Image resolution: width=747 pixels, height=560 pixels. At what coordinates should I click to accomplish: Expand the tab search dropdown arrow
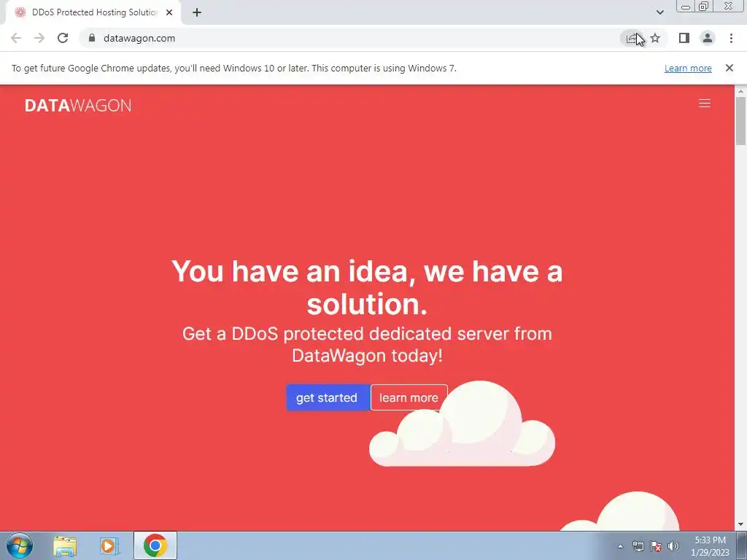pyautogui.click(x=659, y=12)
